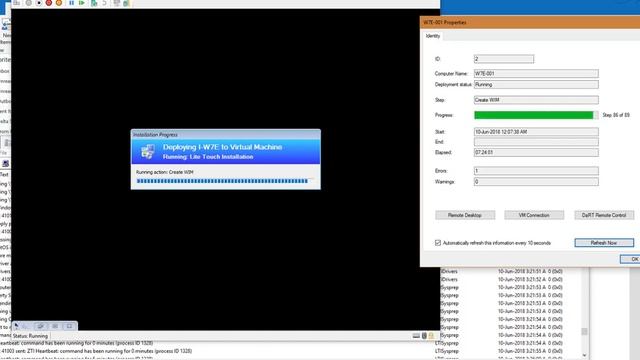Toggle automatic refresh every 10 seconds checkbox
Image resolution: width=640 pixels, height=360 pixels.
(438, 243)
